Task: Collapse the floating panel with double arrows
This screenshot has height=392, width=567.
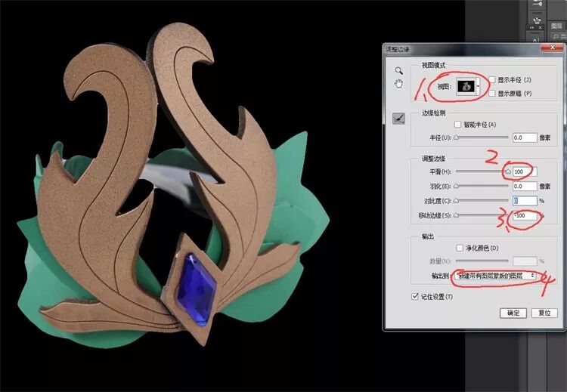Action: [x=532, y=27]
